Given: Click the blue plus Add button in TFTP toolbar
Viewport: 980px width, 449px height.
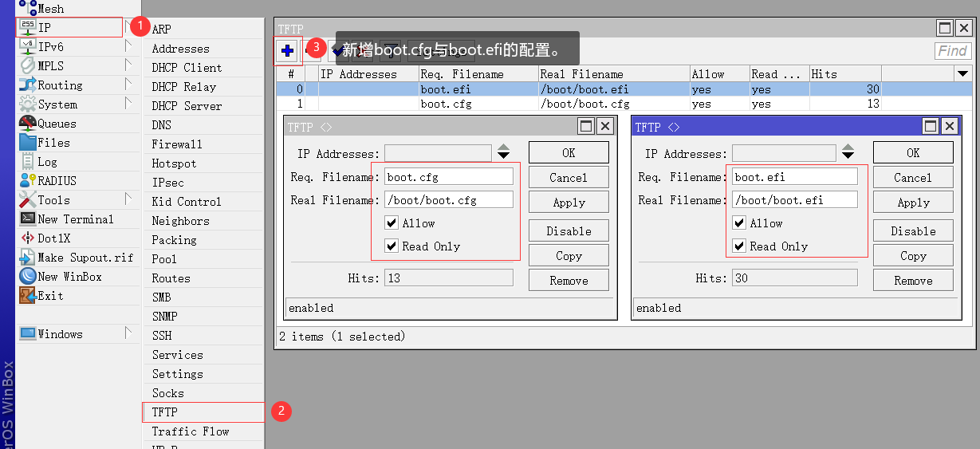Looking at the screenshot, I should coord(287,51).
